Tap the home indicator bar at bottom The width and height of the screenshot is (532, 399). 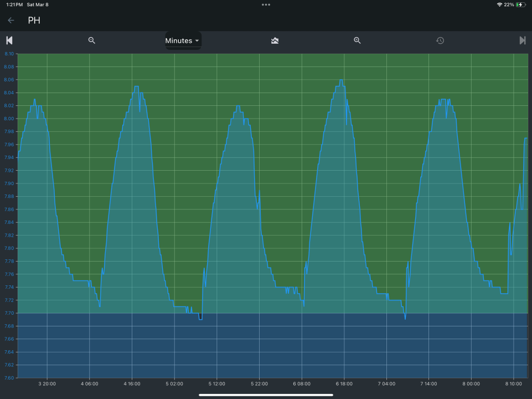[x=266, y=395]
